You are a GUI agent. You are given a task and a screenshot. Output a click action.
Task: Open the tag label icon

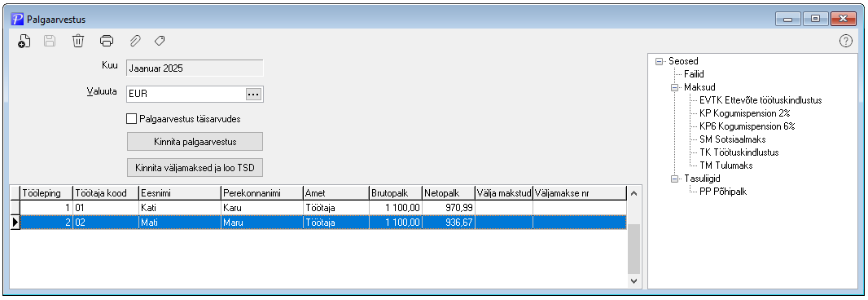(x=160, y=41)
